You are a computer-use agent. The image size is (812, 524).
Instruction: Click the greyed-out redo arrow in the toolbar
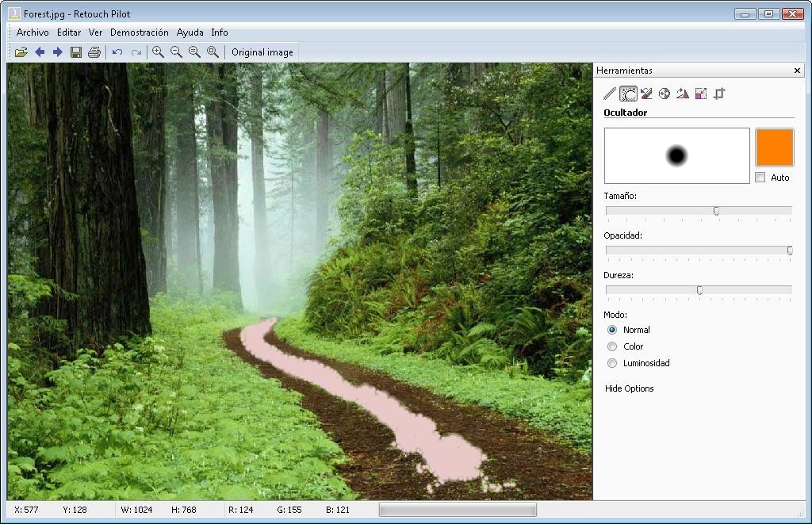coord(136,52)
